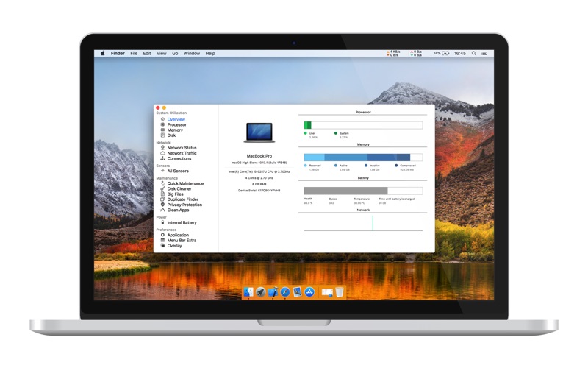Open the Connections label
This screenshot has height=368, width=588.
pos(179,158)
